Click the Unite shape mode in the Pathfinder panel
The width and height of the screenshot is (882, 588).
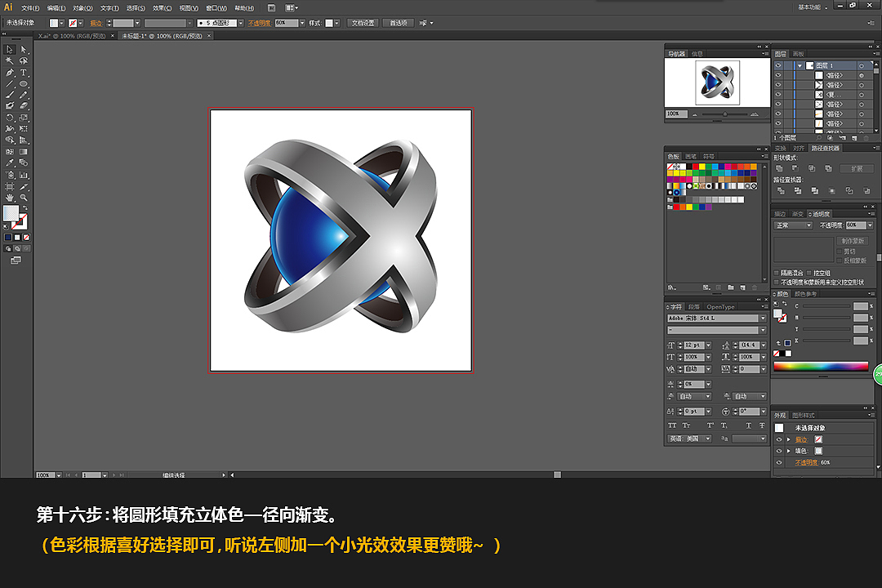(779, 167)
